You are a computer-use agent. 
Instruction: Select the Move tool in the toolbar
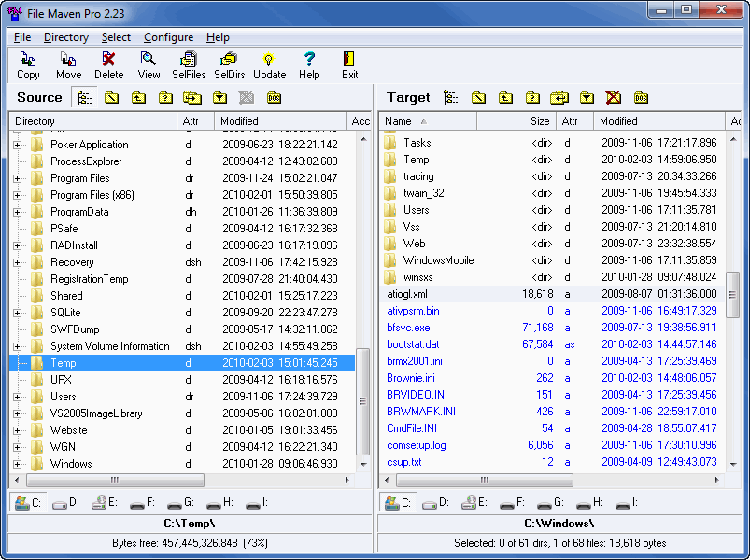point(66,64)
